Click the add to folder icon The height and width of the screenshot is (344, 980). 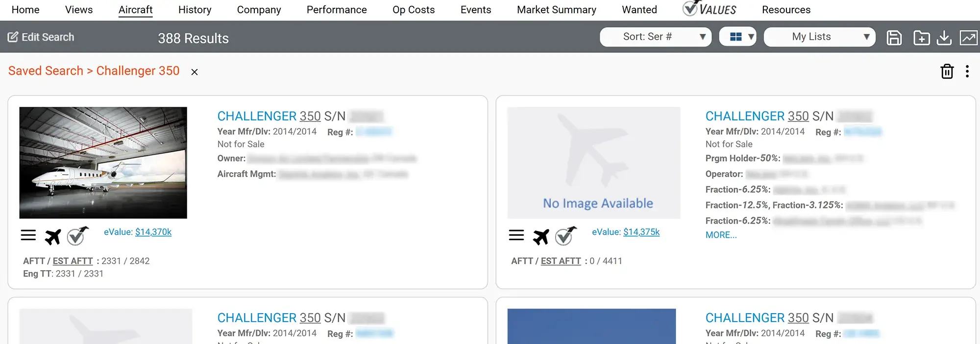[x=921, y=38]
